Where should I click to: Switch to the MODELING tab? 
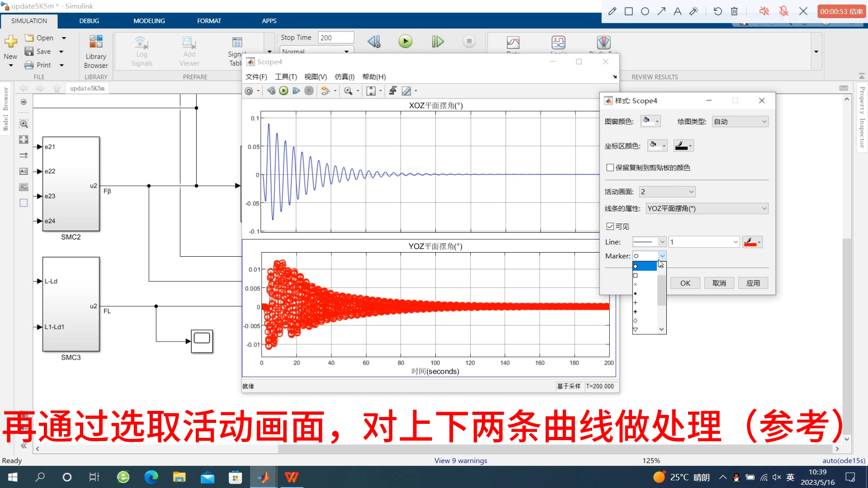(149, 21)
